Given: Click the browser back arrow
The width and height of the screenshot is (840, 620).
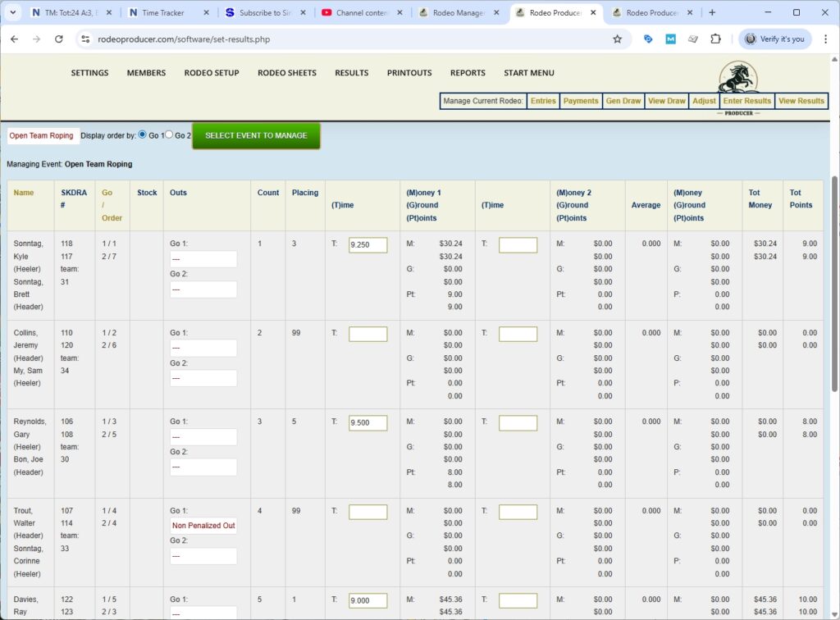Looking at the screenshot, I should click(x=14, y=39).
